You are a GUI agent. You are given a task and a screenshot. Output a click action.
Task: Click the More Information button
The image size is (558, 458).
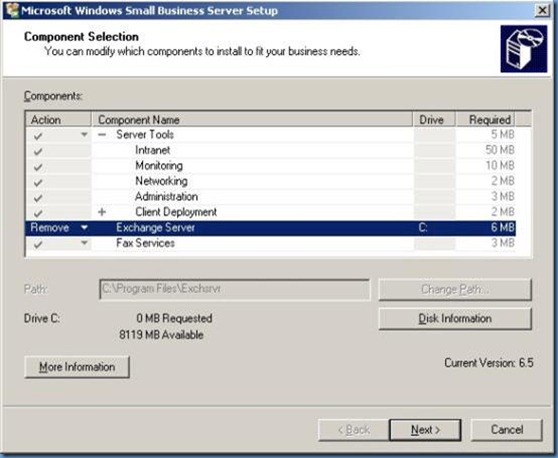click(x=77, y=367)
